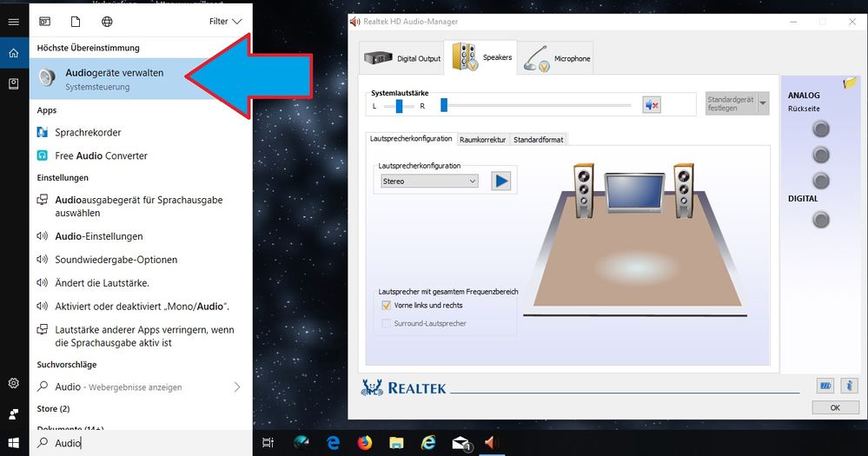The image size is (868, 456).
Task: Switch to the Digital Output tab
Action: coord(402,58)
